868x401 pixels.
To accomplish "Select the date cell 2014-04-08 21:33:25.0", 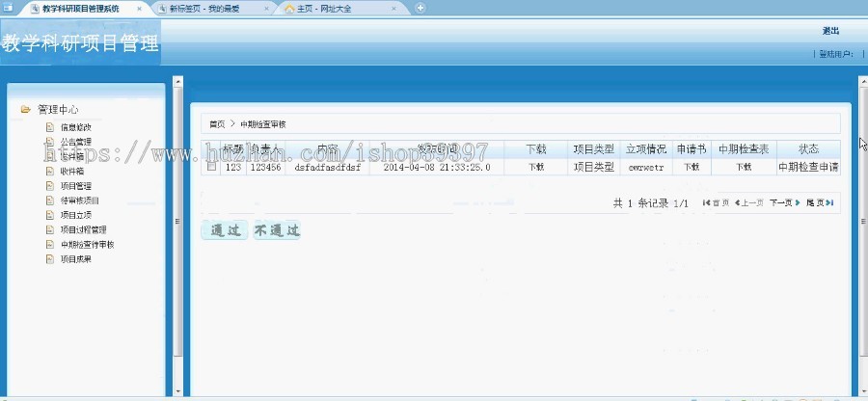I will tap(437, 167).
